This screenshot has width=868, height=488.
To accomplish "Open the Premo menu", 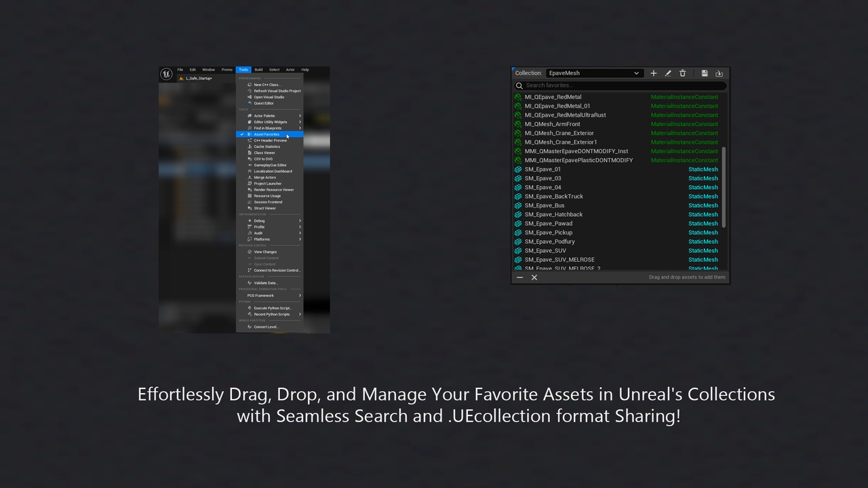I will [x=226, y=70].
